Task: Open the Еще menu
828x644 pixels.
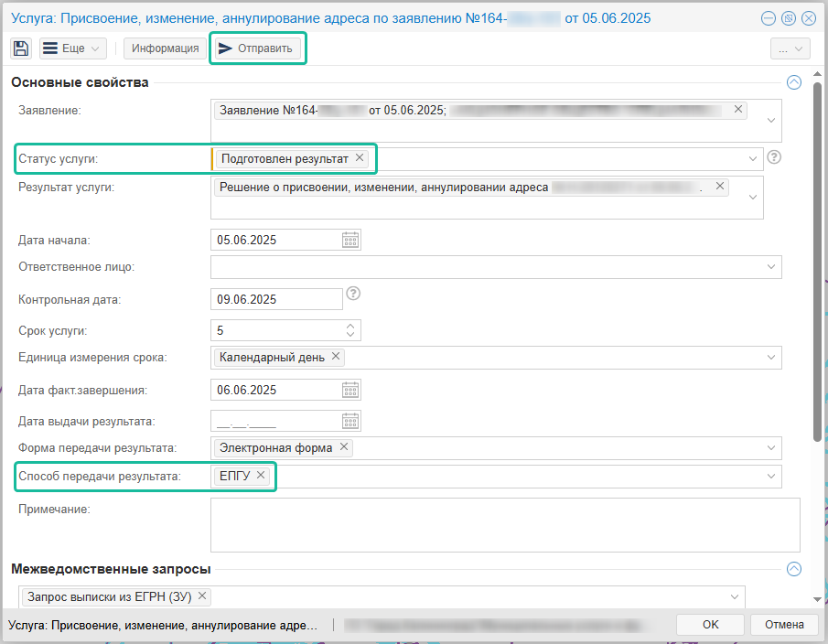Action: tap(73, 48)
